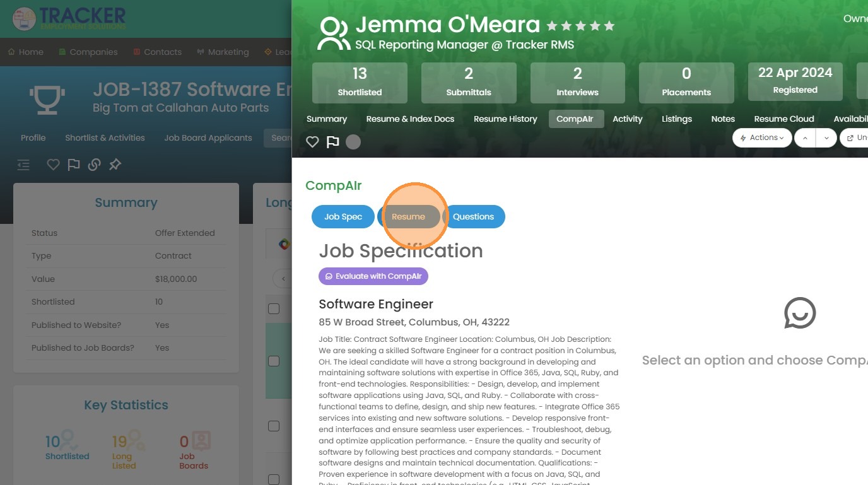Screen dimensions: 868x485
Task: Open the Actions dropdown
Action: coord(762,137)
